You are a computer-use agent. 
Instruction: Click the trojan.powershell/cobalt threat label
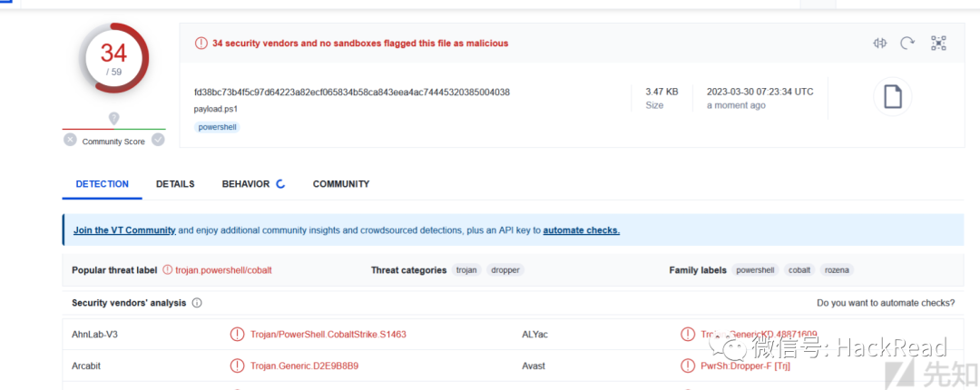point(224,270)
